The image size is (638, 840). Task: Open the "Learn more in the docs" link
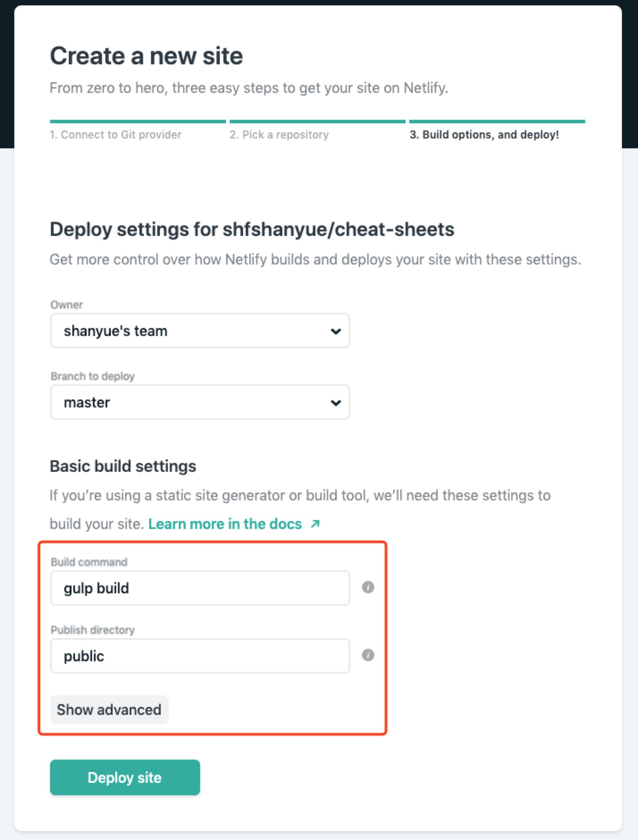coord(225,524)
